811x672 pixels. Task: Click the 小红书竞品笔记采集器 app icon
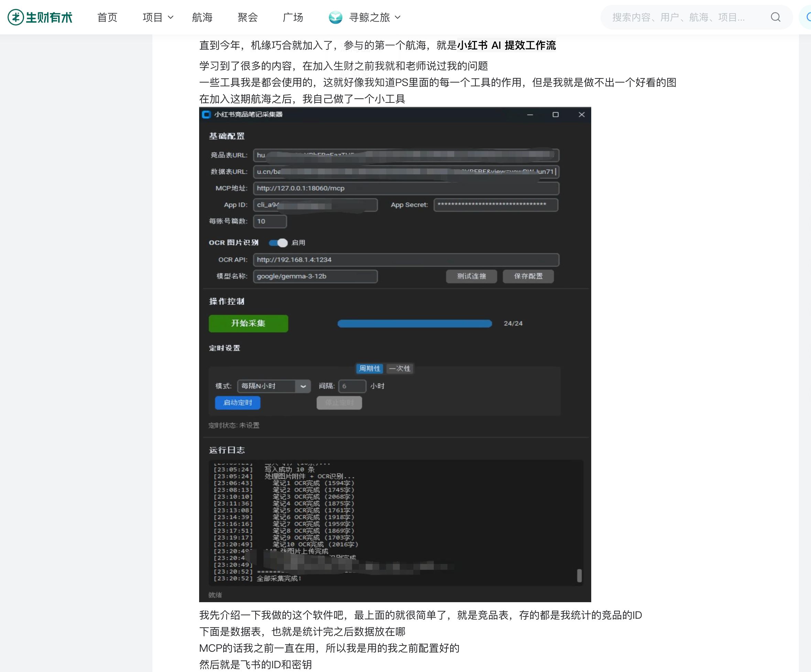coord(206,114)
